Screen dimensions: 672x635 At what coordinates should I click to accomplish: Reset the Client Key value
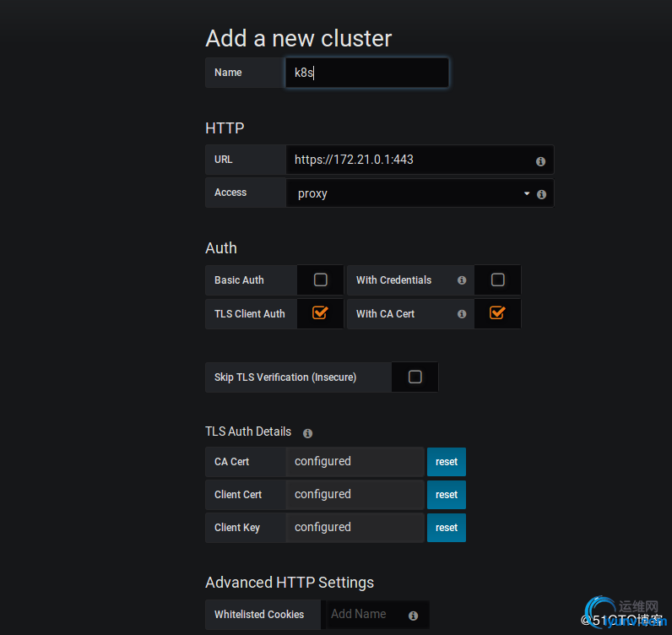(446, 528)
